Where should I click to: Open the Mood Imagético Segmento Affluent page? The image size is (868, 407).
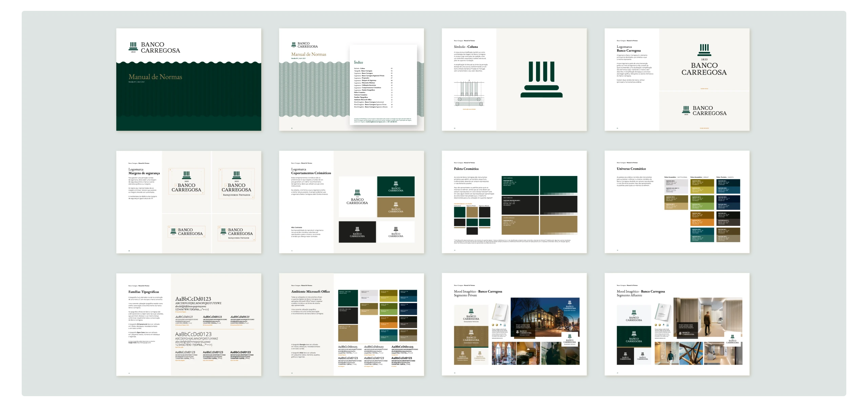click(x=677, y=325)
